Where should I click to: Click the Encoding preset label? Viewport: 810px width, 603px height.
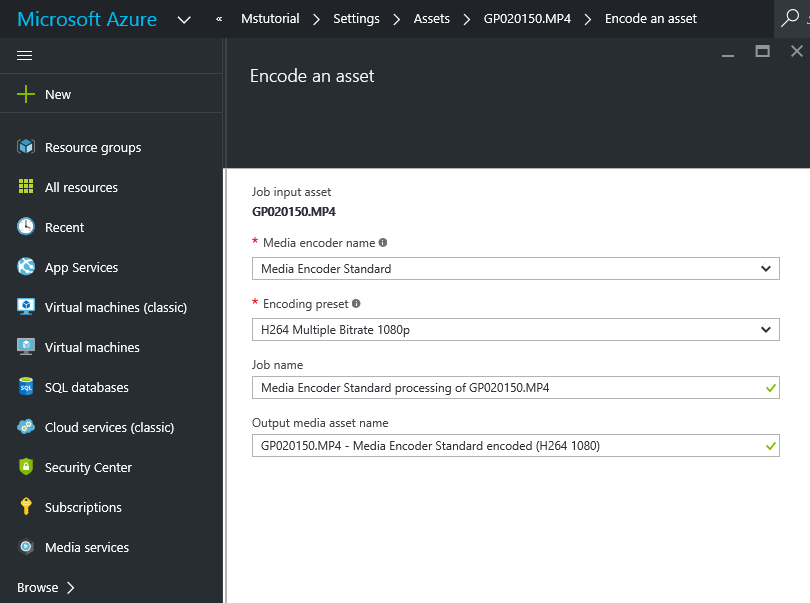click(306, 304)
